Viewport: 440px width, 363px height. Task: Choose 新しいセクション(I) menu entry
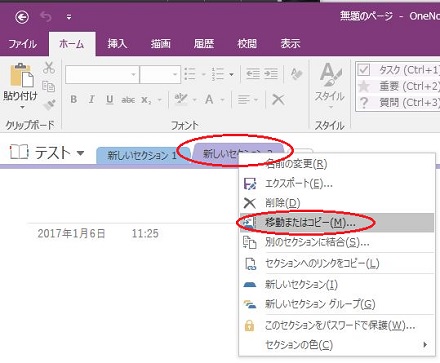click(337, 284)
